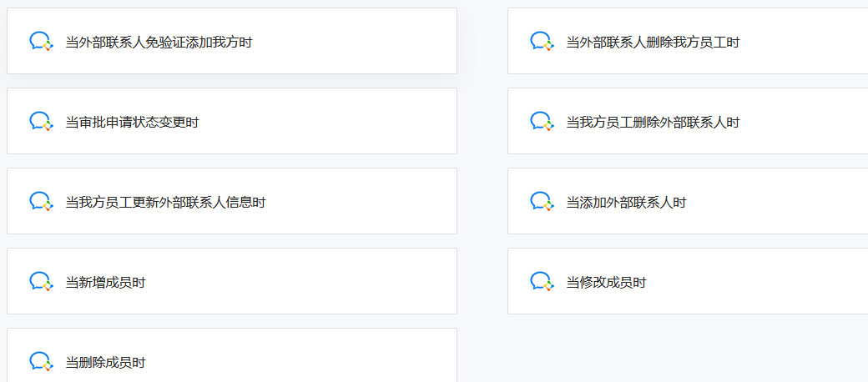
Task: Click the WeCom icon beside 当新增成员时
Action: (x=41, y=282)
